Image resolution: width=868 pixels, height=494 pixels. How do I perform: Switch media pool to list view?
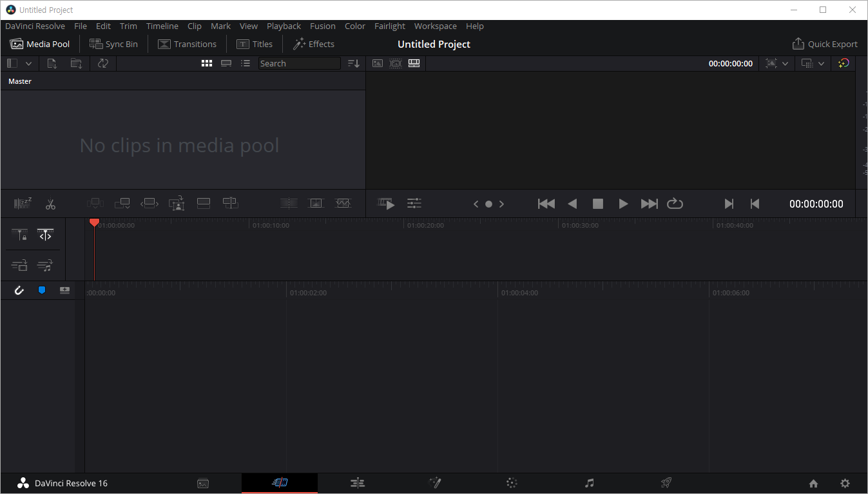pyautogui.click(x=246, y=63)
